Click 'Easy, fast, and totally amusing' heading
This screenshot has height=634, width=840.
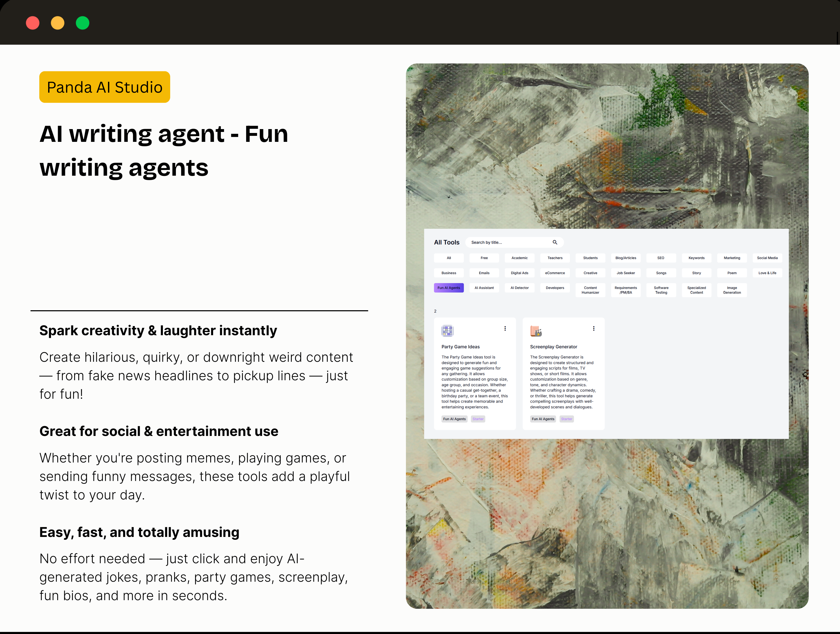point(139,532)
